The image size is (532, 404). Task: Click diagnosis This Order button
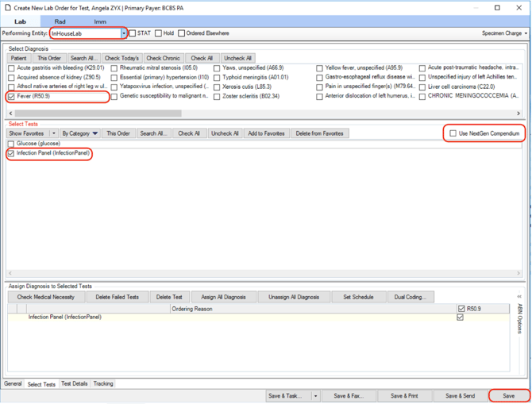tap(49, 58)
